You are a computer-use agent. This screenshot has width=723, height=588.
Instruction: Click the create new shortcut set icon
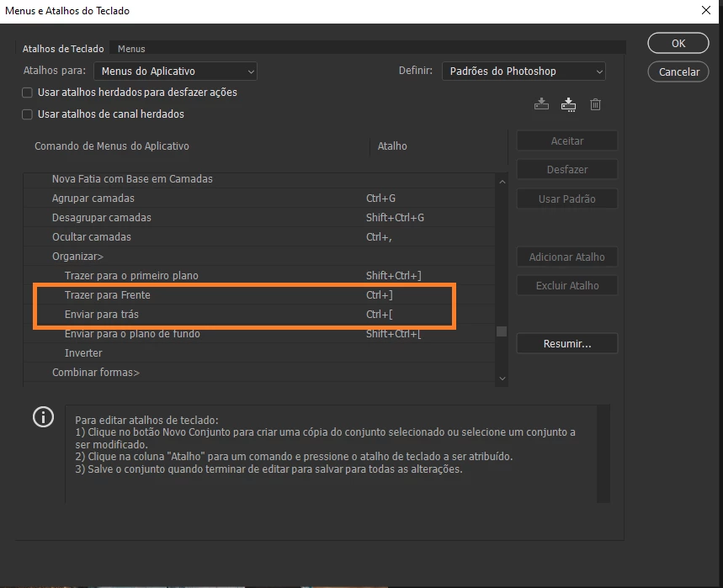(568, 104)
